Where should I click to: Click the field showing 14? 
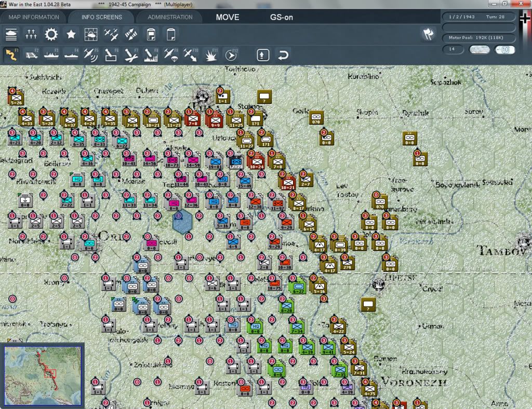point(453,49)
